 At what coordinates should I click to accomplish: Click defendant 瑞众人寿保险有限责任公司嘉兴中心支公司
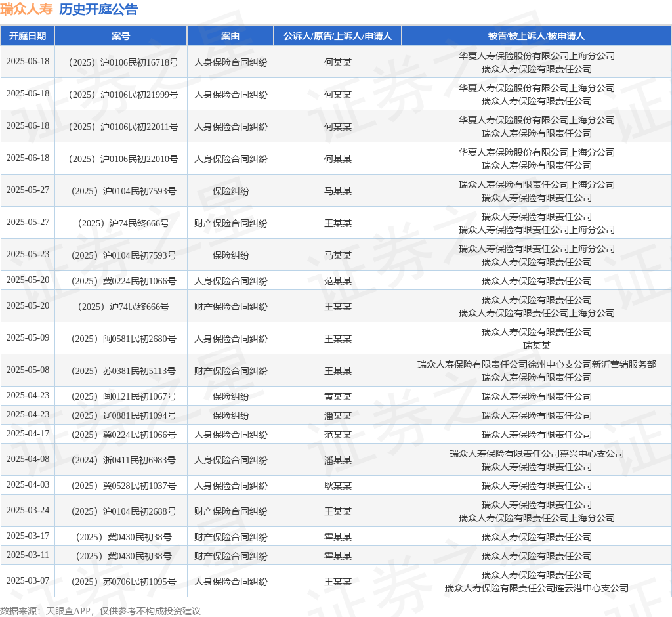pos(537,454)
